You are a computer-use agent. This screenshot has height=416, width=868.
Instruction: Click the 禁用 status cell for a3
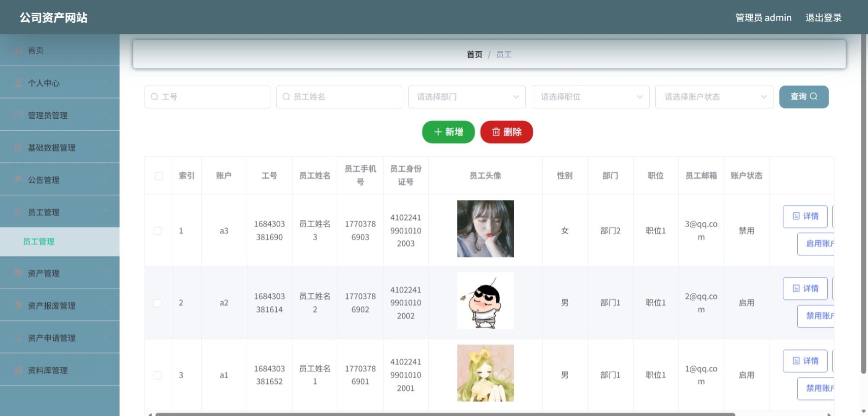pos(746,231)
